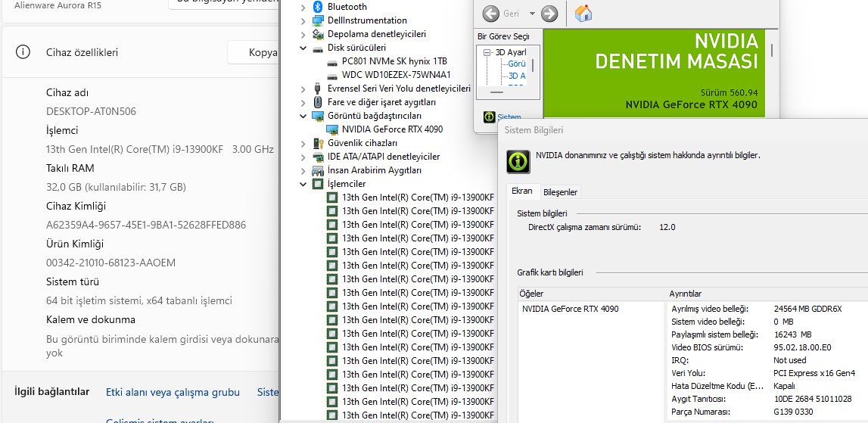
Task: Click Hata Düzeltme Kodu value Kapalı
Action: pyautogui.click(x=785, y=386)
